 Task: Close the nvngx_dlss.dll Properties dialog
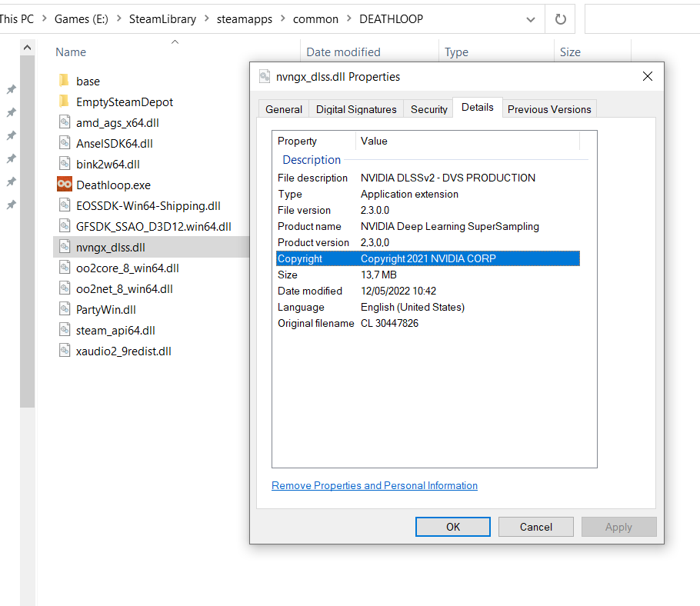click(x=648, y=76)
